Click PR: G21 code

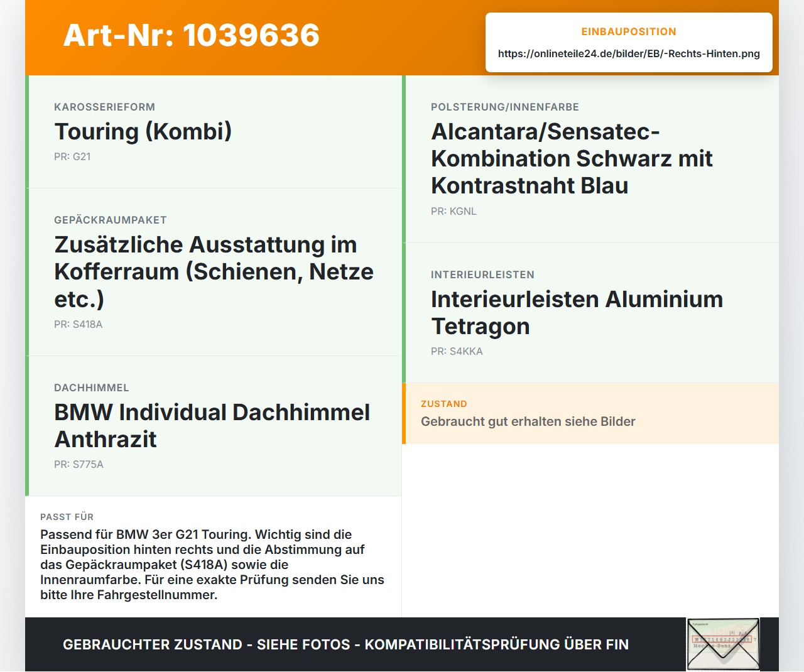click(72, 156)
